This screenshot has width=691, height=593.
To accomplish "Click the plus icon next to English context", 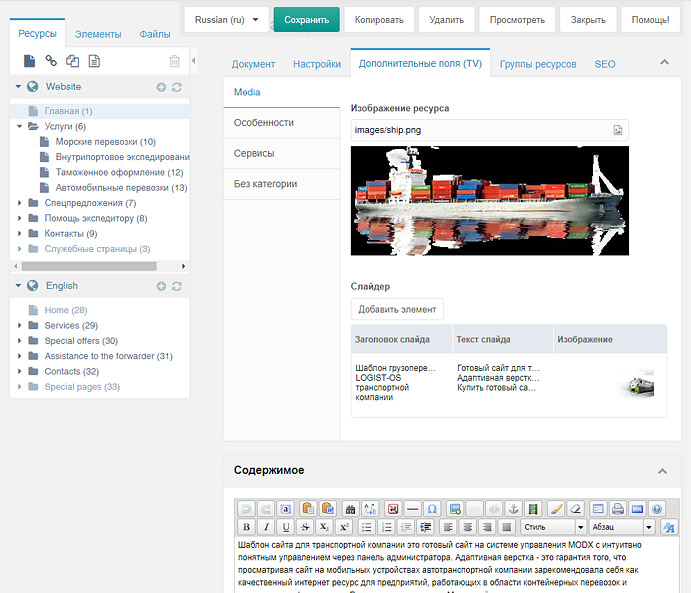I will [x=161, y=286].
